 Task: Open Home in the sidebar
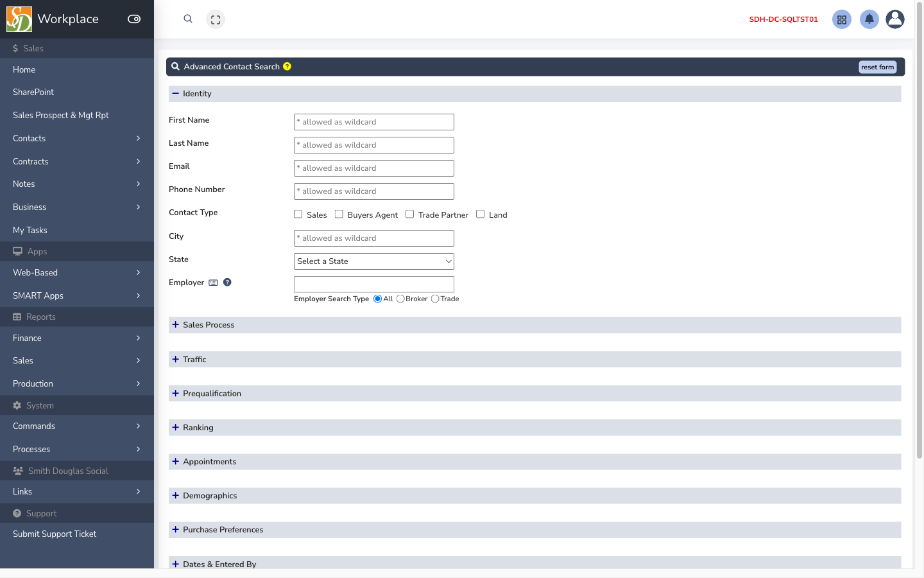pos(77,70)
